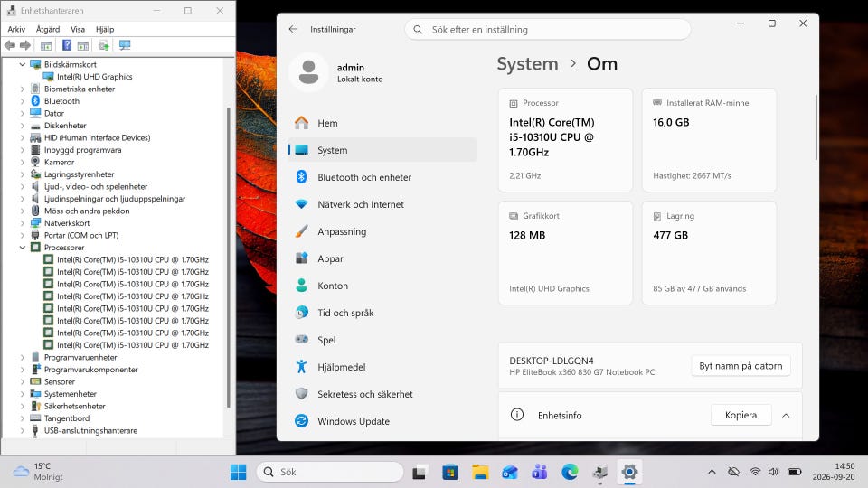
Task: Open Sekretess och säkerhet settings
Action: point(382,394)
